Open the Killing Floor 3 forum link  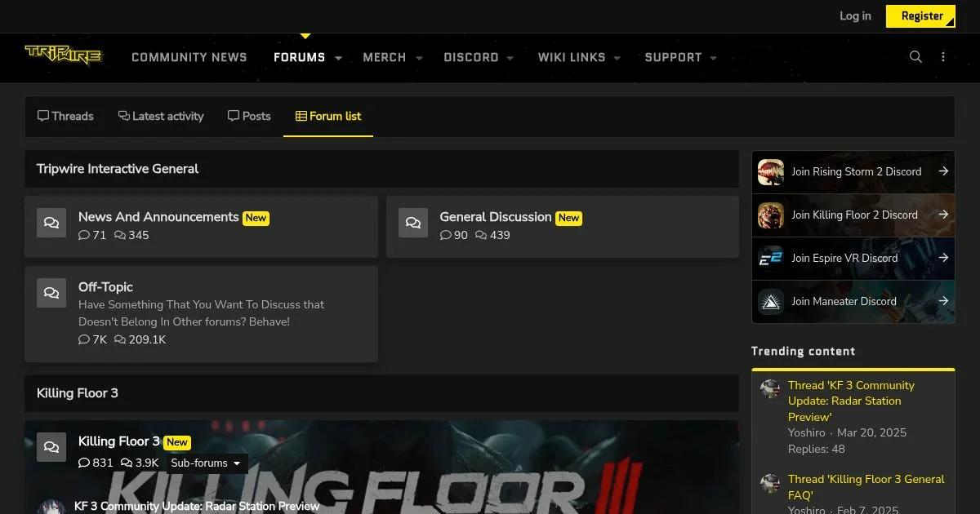pyautogui.click(x=119, y=441)
